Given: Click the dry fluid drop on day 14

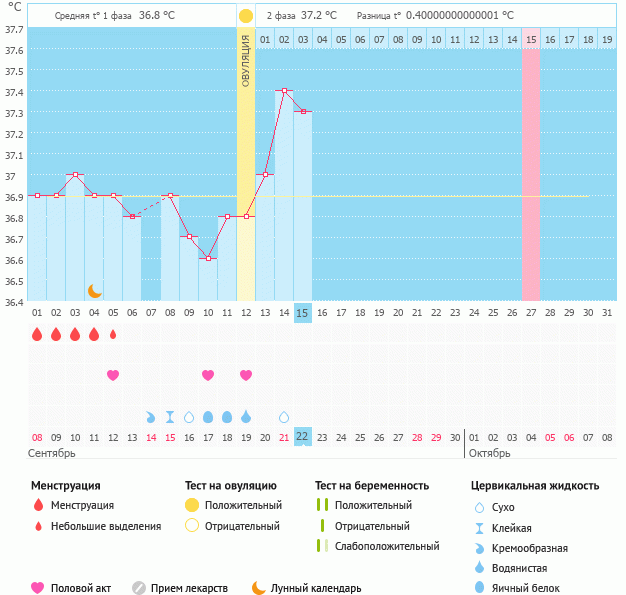Looking at the screenshot, I should pos(284,416).
